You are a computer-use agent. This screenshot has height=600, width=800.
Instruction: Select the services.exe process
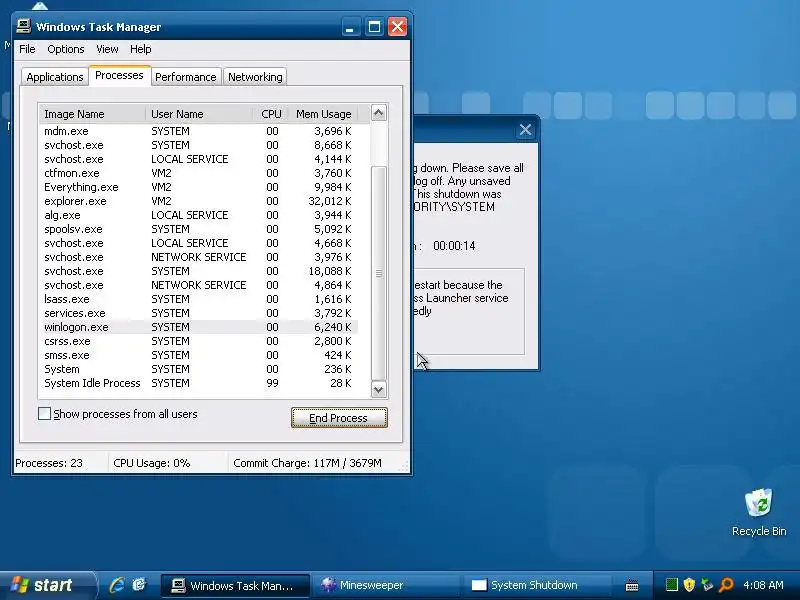coord(198,313)
